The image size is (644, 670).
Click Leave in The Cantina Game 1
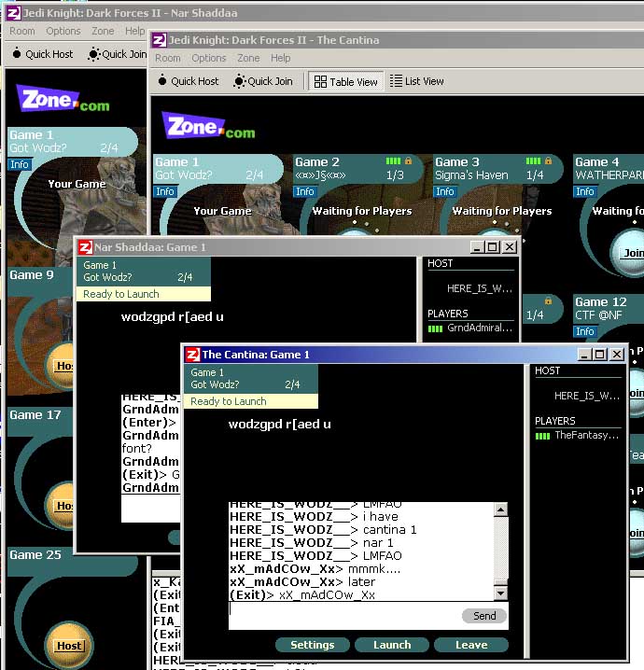click(x=471, y=645)
